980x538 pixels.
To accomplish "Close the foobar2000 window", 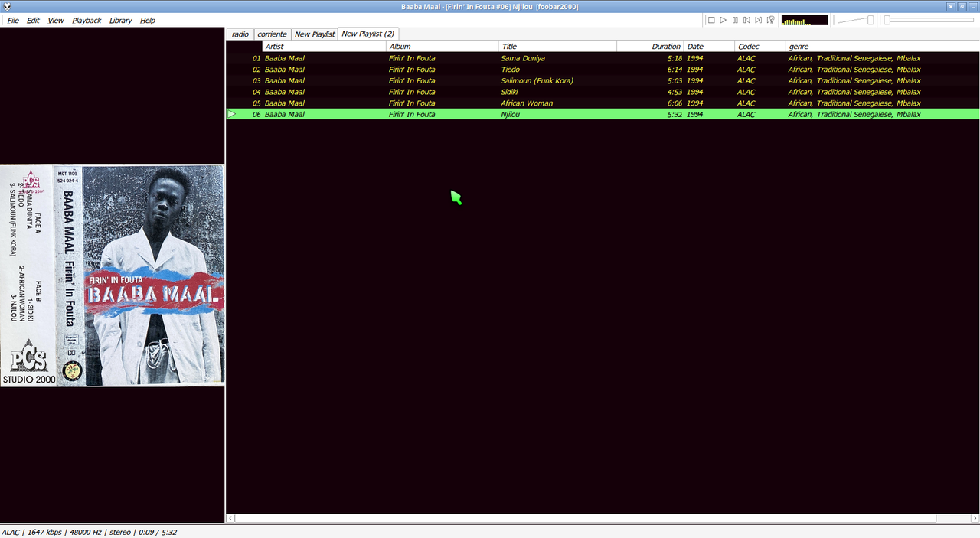I will coord(951,6).
